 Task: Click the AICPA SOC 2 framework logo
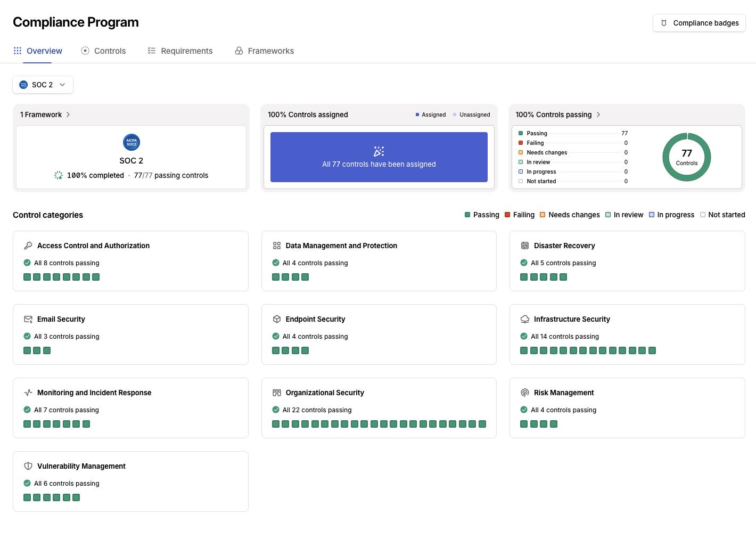coord(132,142)
